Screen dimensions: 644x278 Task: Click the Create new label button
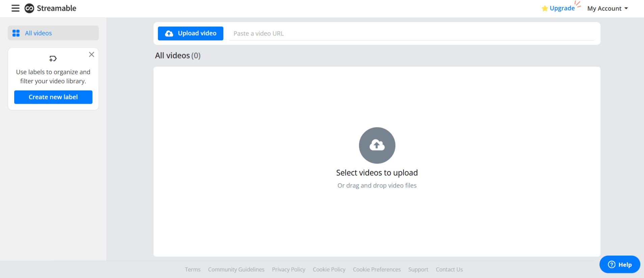tap(53, 97)
